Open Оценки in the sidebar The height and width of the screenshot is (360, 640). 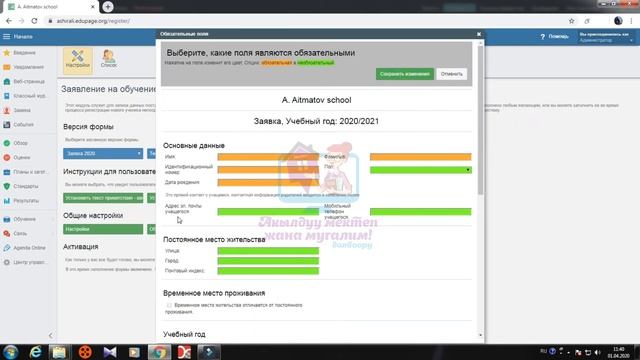[x=17, y=158]
